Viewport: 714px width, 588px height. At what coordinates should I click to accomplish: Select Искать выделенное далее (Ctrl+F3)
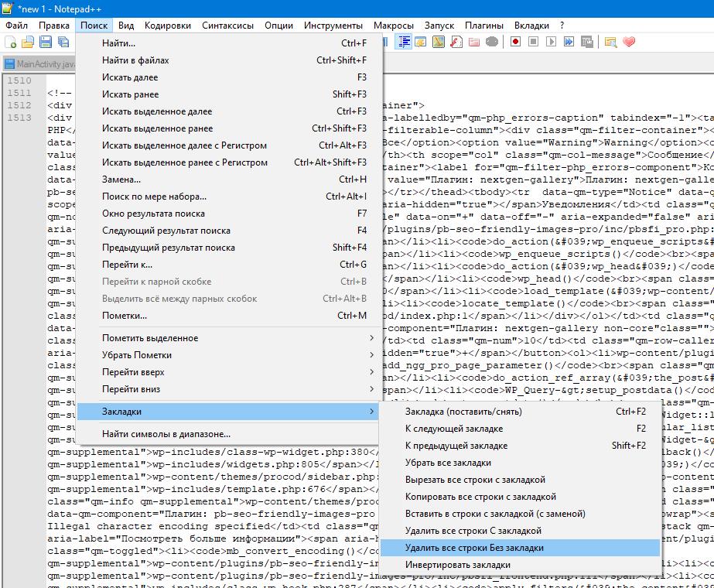[229, 111]
